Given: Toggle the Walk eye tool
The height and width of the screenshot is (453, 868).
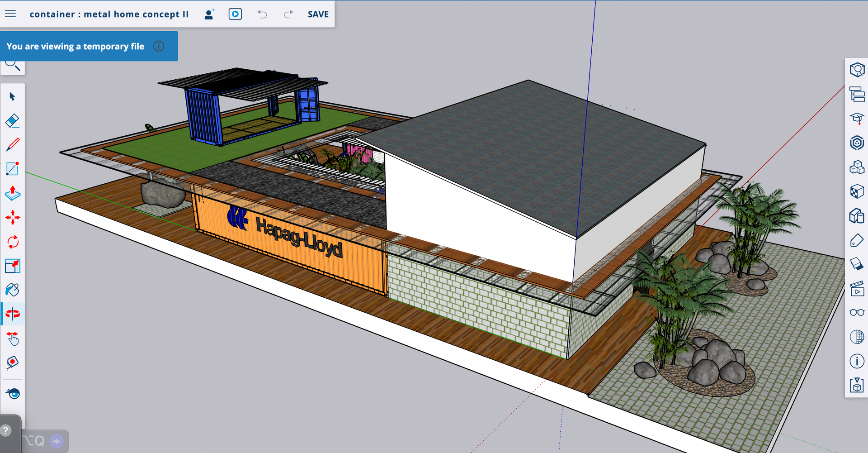Looking at the screenshot, I should (x=13, y=393).
